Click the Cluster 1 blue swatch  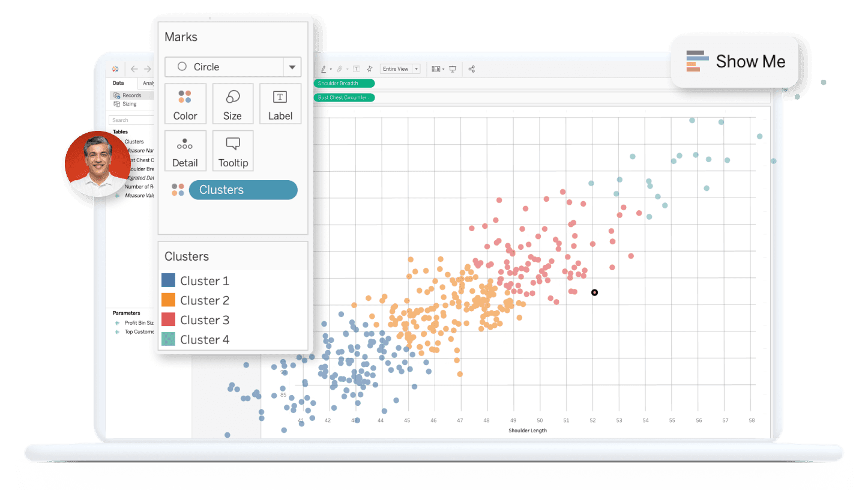169,280
